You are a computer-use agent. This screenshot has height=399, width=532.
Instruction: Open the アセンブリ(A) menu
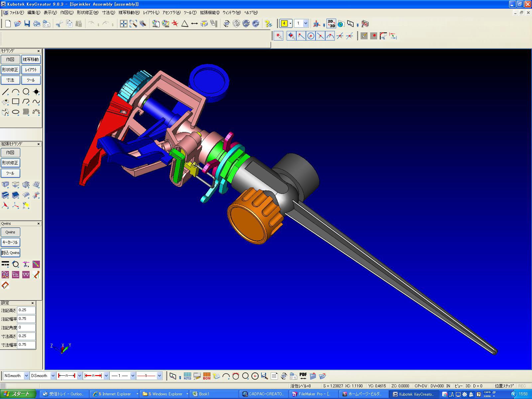click(171, 13)
